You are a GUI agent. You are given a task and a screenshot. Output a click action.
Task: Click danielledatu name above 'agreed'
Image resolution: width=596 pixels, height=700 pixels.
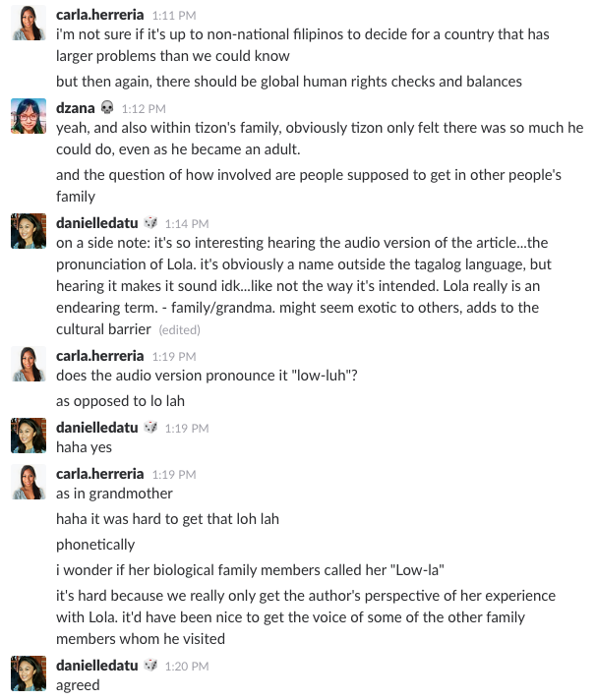point(97,666)
